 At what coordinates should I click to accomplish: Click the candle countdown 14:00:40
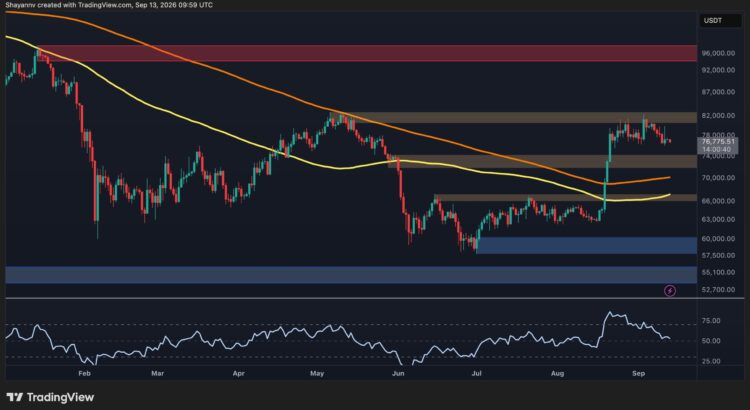pos(716,149)
